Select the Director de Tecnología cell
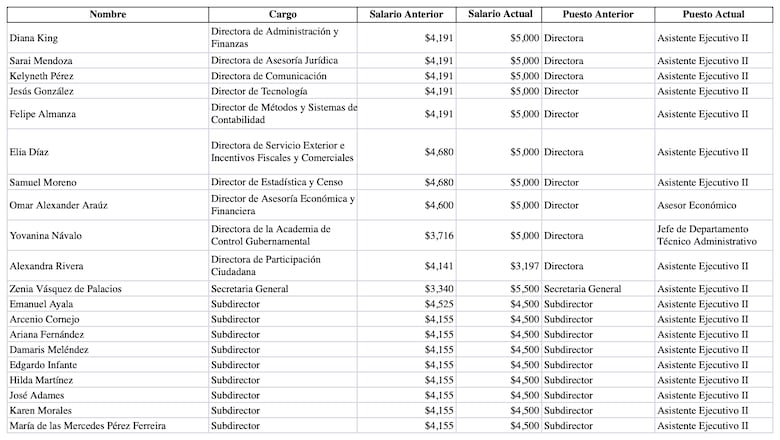 coord(261,91)
